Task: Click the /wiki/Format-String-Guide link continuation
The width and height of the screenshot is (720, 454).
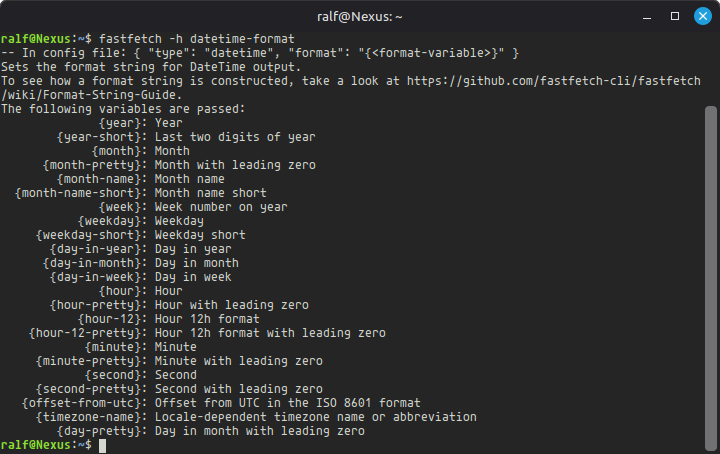Action: [x=91, y=95]
